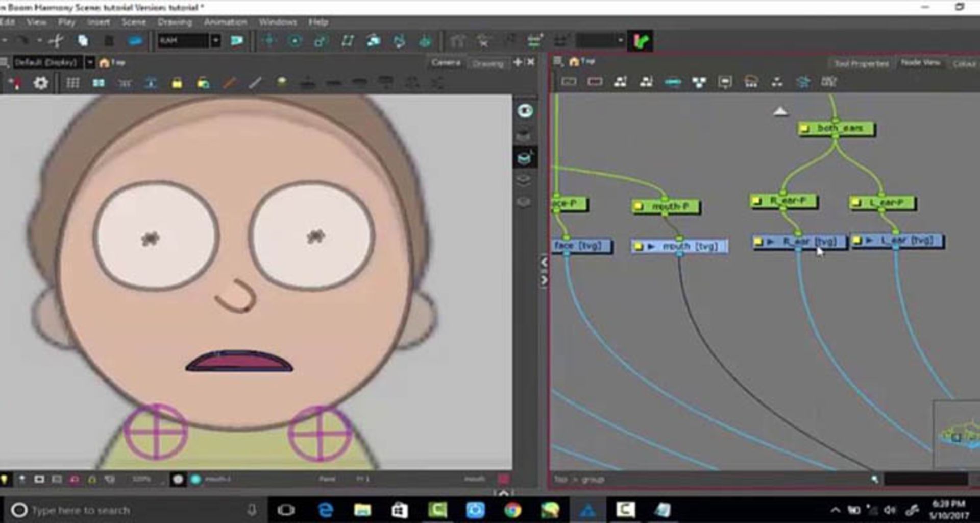The width and height of the screenshot is (980, 523).
Task: Click the white up arrow in Node View
Action: 780,111
